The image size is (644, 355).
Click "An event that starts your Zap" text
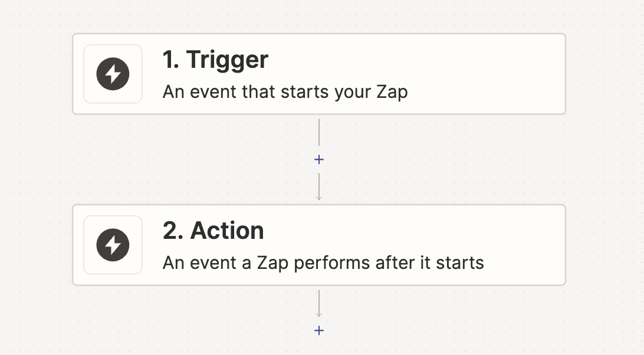click(x=285, y=92)
